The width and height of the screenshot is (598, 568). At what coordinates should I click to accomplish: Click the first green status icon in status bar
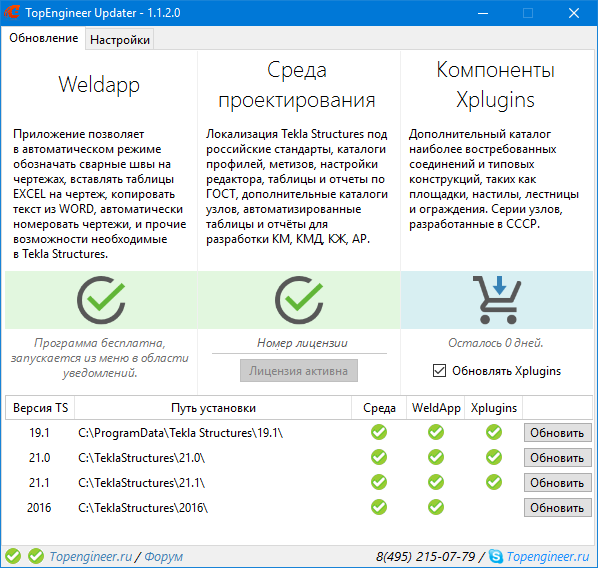tap(13, 556)
